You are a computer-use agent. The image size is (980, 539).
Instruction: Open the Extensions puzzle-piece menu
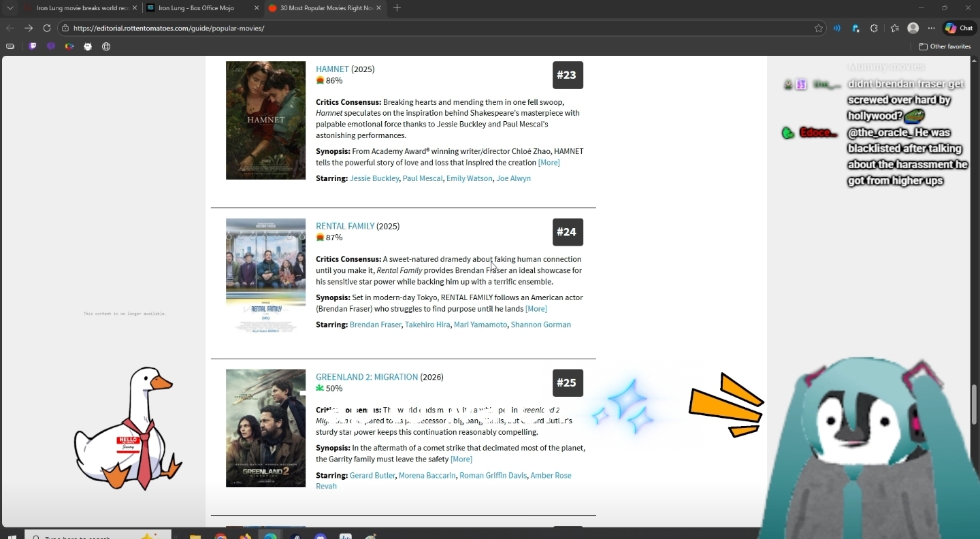pos(875,28)
